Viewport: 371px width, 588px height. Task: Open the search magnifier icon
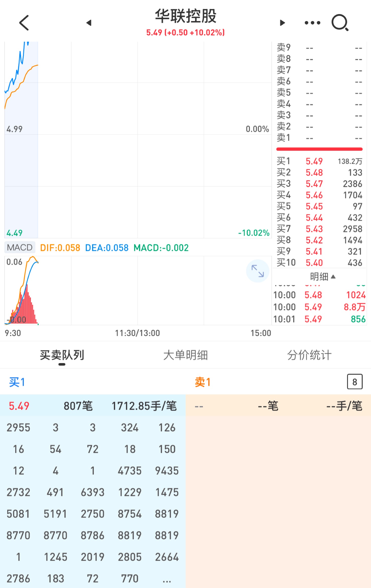(340, 23)
